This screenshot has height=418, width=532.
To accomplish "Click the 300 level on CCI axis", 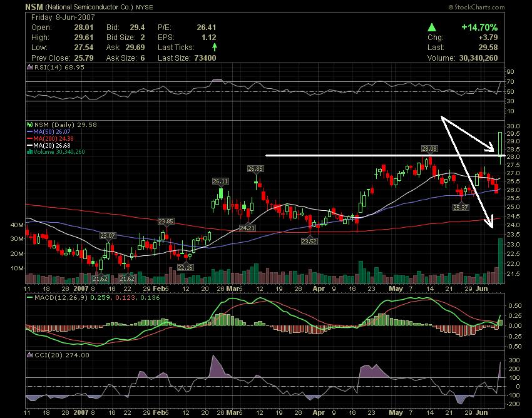I will tap(514, 360).
